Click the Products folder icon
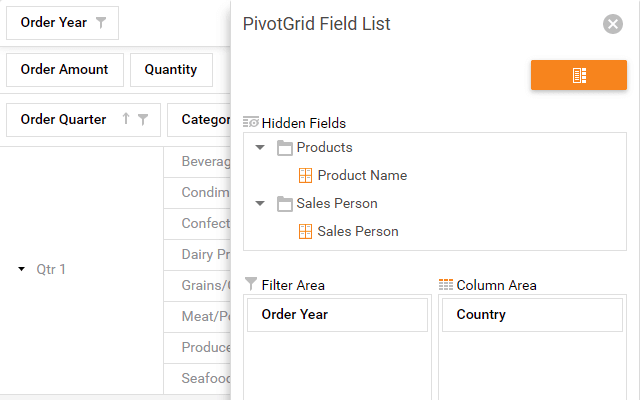This screenshot has width=640, height=400. coord(285,148)
